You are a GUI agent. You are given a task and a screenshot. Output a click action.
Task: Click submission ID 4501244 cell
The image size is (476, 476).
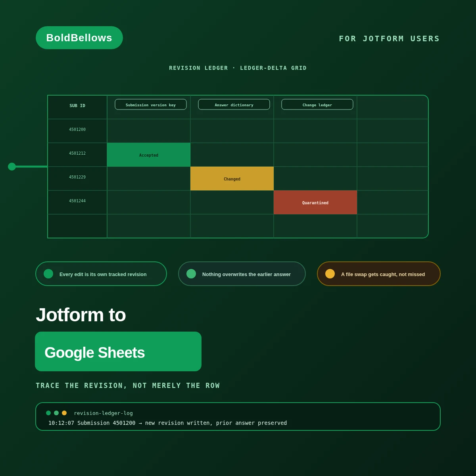[77, 202]
